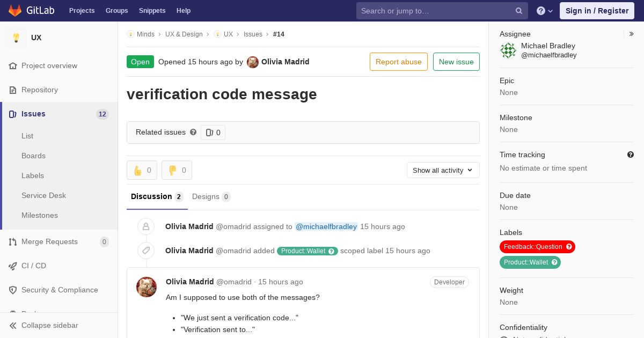Open Show all activity dropdown
The height and width of the screenshot is (338, 644).
tap(443, 170)
